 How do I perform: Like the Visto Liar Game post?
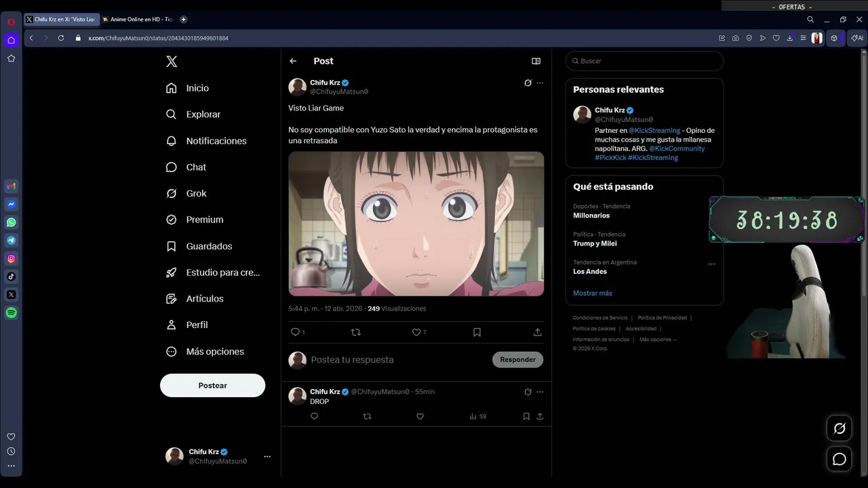click(x=416, y=332)
